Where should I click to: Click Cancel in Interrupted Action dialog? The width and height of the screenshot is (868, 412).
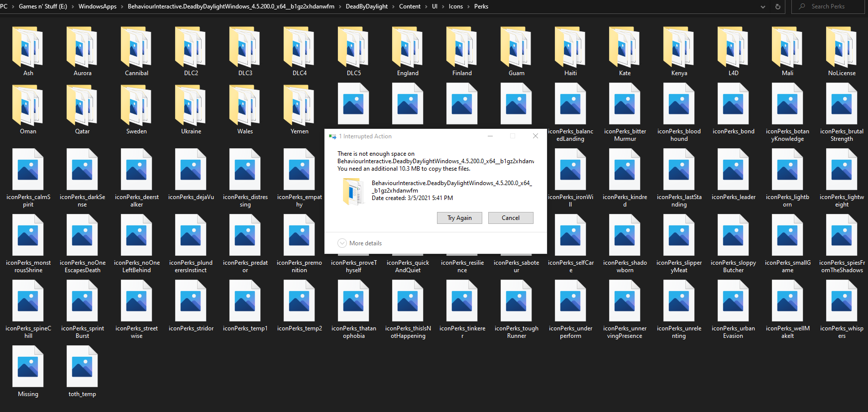[511, 218]
